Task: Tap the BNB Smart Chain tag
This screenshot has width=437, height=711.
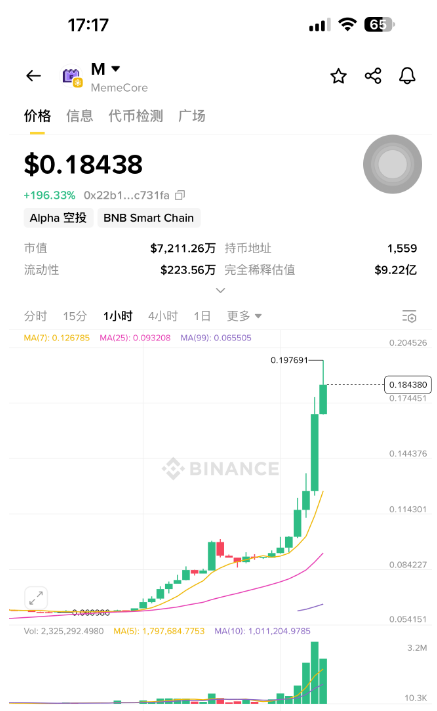Action: tap(149, 218)
